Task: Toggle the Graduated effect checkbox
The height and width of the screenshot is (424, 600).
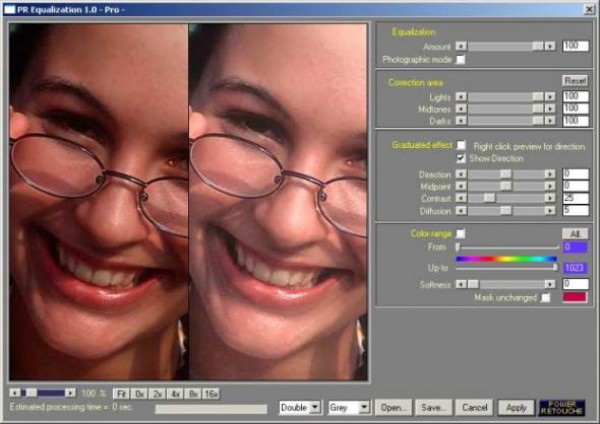Action: click(x=461, y=145)
